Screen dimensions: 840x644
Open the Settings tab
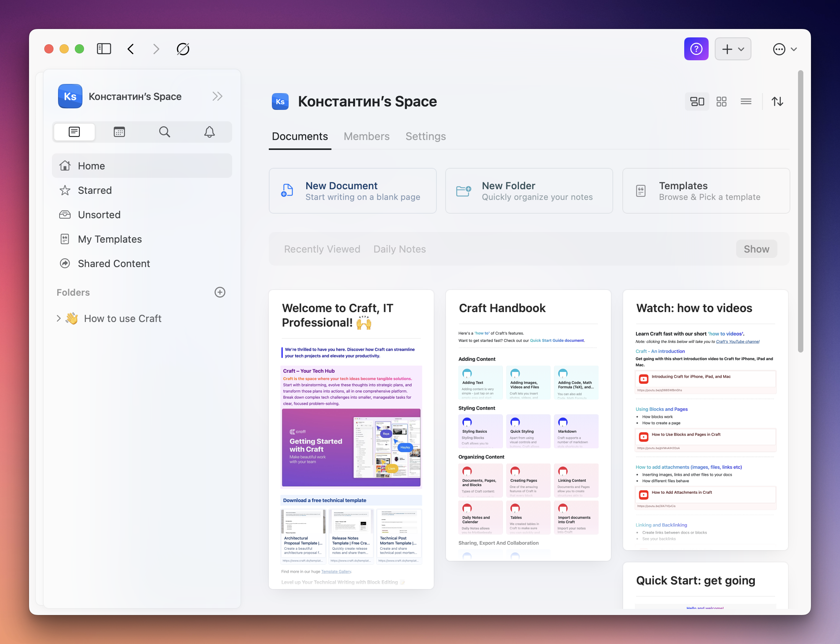(x=425, y=137)
